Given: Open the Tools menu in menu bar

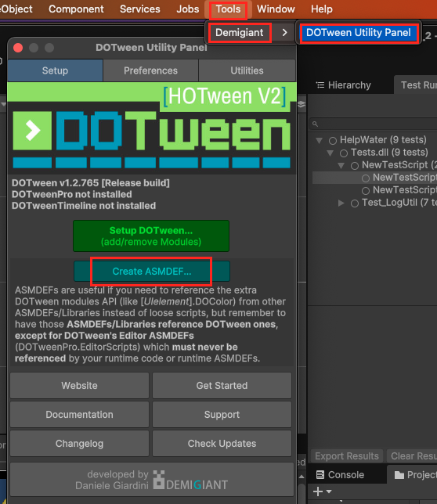Looking at the screenshot, I should click(x=228, y=9).
